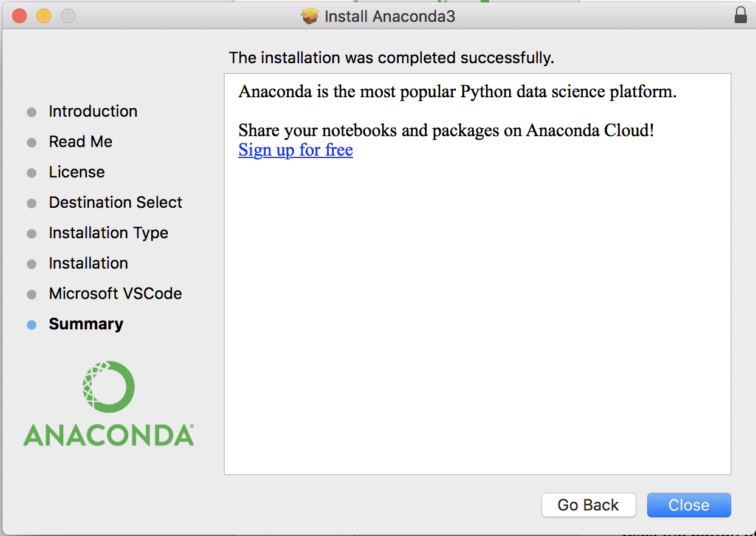Minimize the installer with the yellow button
This screenshot has width=756, height=536.
pos(44,16)
